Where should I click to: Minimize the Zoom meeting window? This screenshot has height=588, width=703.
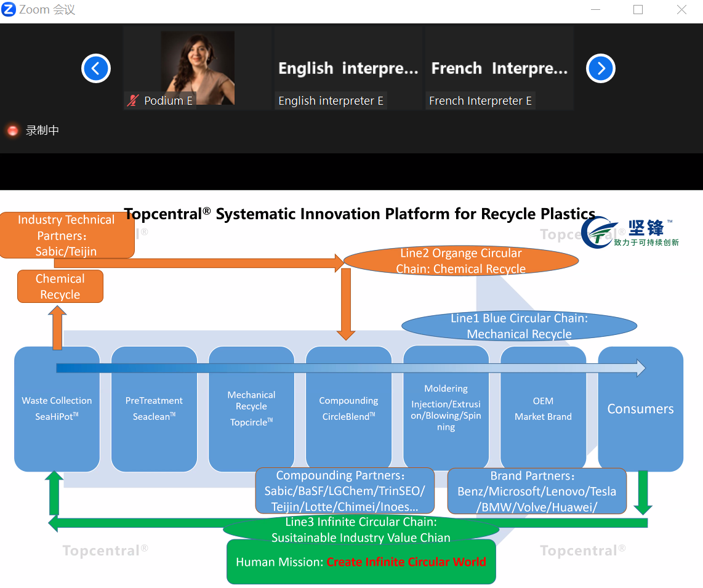pyautogui.click(x=595, y=9)
